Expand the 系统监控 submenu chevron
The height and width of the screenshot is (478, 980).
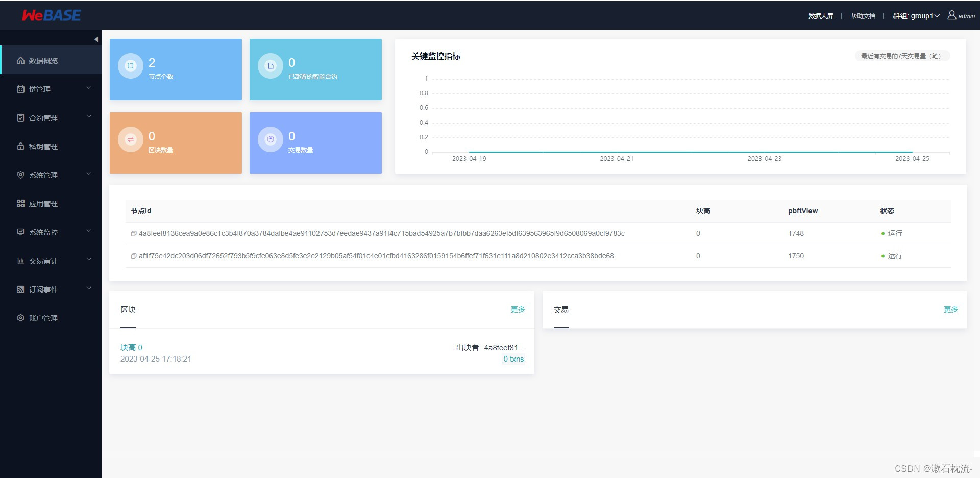point(89,231)
